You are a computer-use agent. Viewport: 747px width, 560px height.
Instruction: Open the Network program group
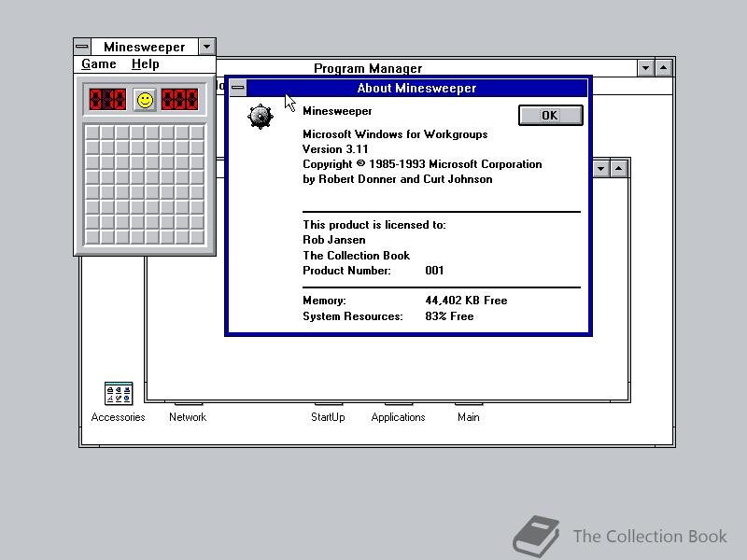pos(188,417)
